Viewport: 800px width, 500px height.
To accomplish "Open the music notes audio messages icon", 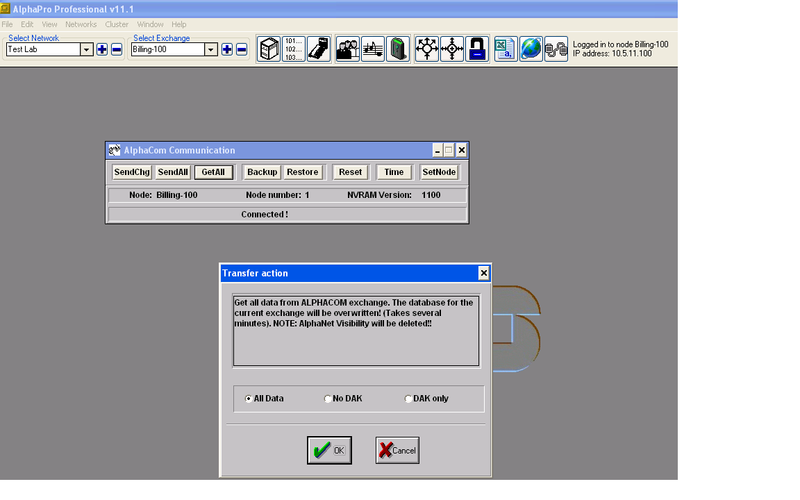I will pyautogui.click(x=373, y=49).
